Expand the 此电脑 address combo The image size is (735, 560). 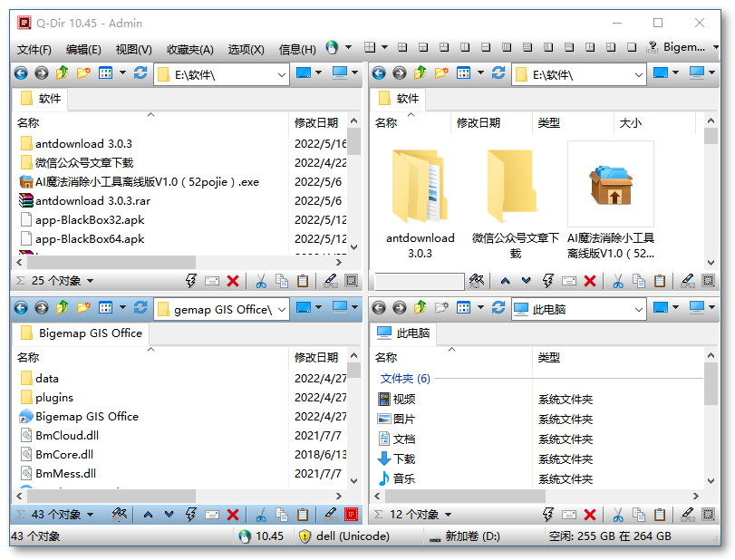coord(638,310)
